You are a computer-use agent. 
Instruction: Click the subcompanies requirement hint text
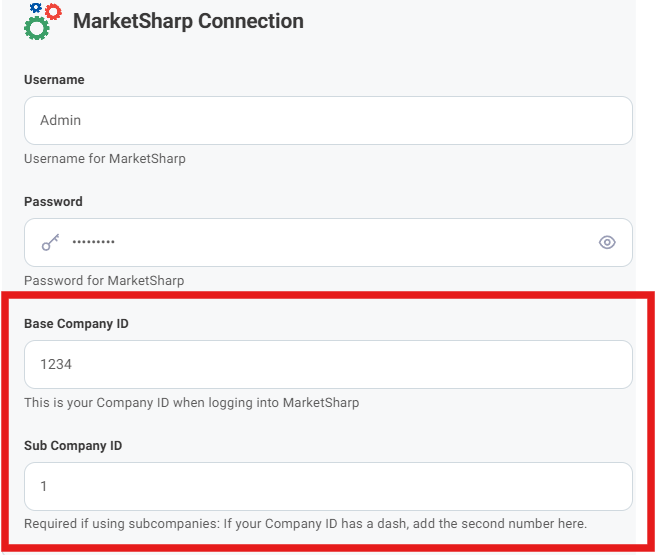[x=305, y=523]
